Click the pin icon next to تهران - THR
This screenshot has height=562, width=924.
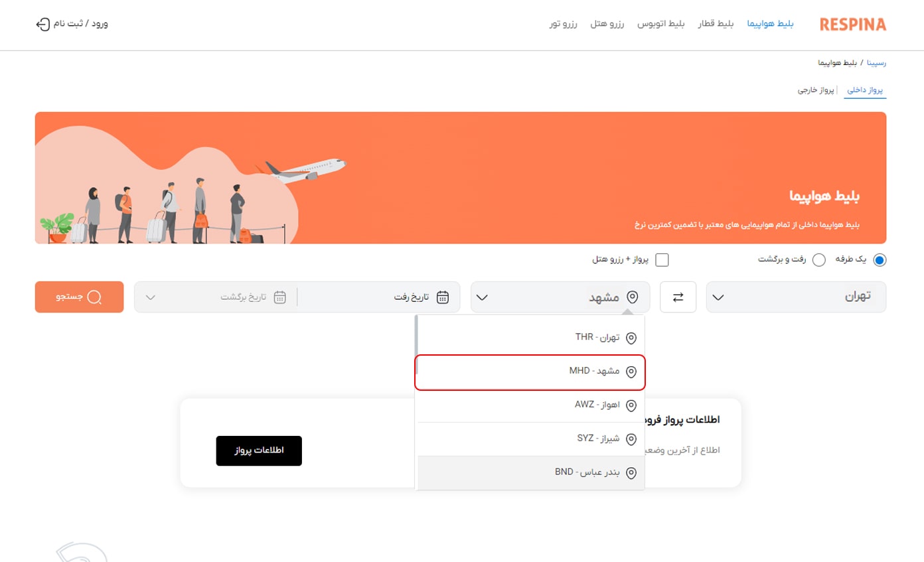click(x=631, y=338)
